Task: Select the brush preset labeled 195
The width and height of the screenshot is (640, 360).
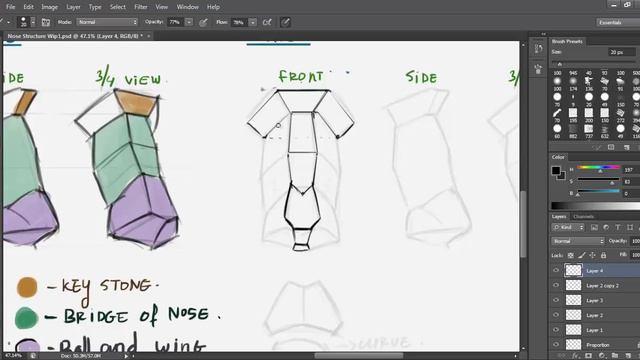Action: [x=573, y=115]
